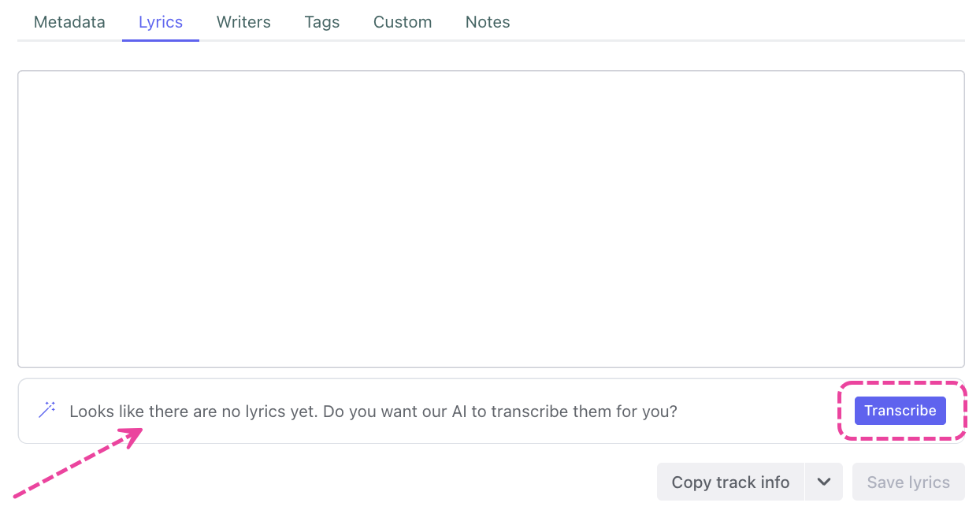Viewport: 980px width, 514px height.
Task: Open the Custom tab
Action: (403, 22)
